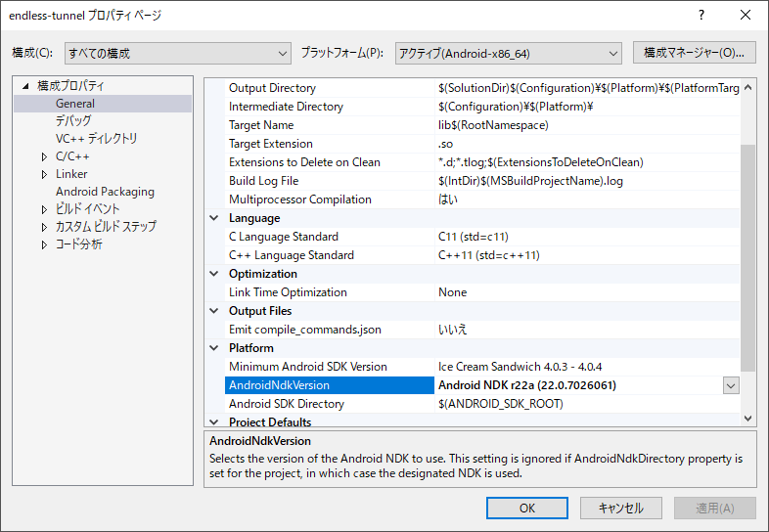769x532 pixels.
Task: Click Android NDK r22a value text
Action: [x=527, y=385]
